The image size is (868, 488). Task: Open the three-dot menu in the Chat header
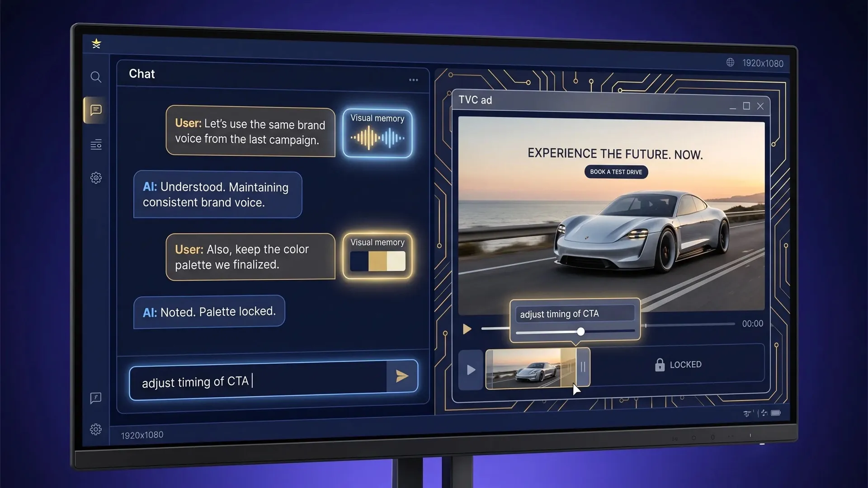click(x=413, y=80)
